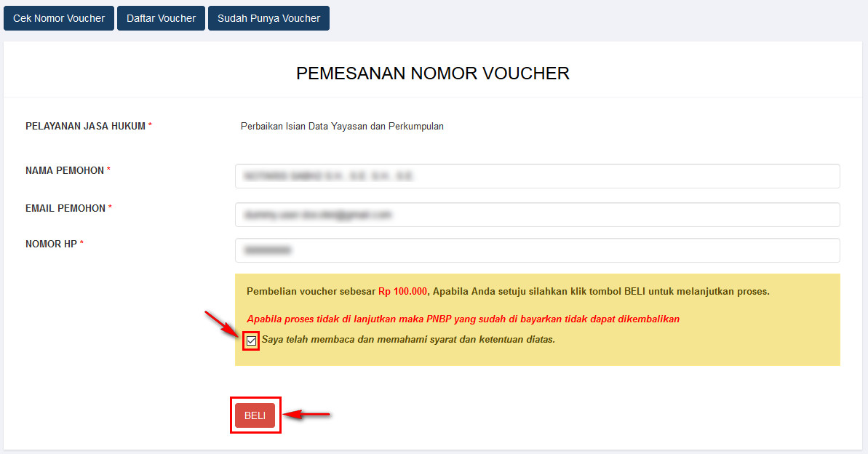
Task: Click the red Rp 100.000 amount
Action: 402,291
